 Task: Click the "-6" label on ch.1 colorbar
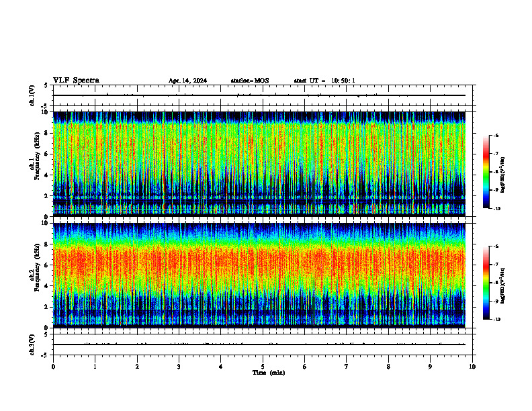[x=496, y=135]
